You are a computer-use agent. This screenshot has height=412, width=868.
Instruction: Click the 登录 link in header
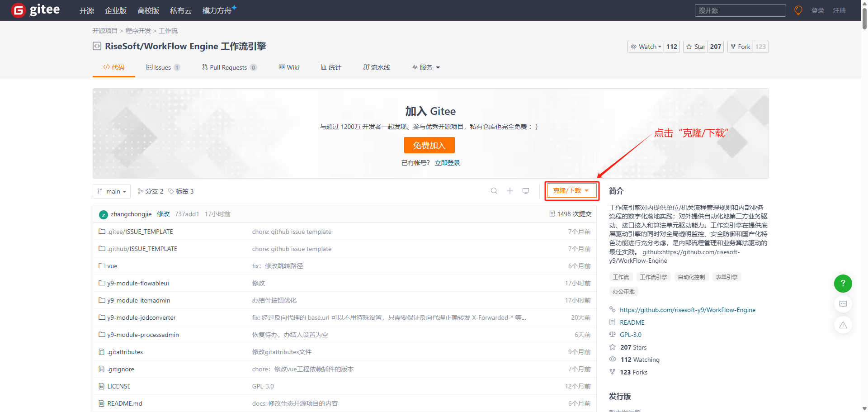[x=818, y=10]
